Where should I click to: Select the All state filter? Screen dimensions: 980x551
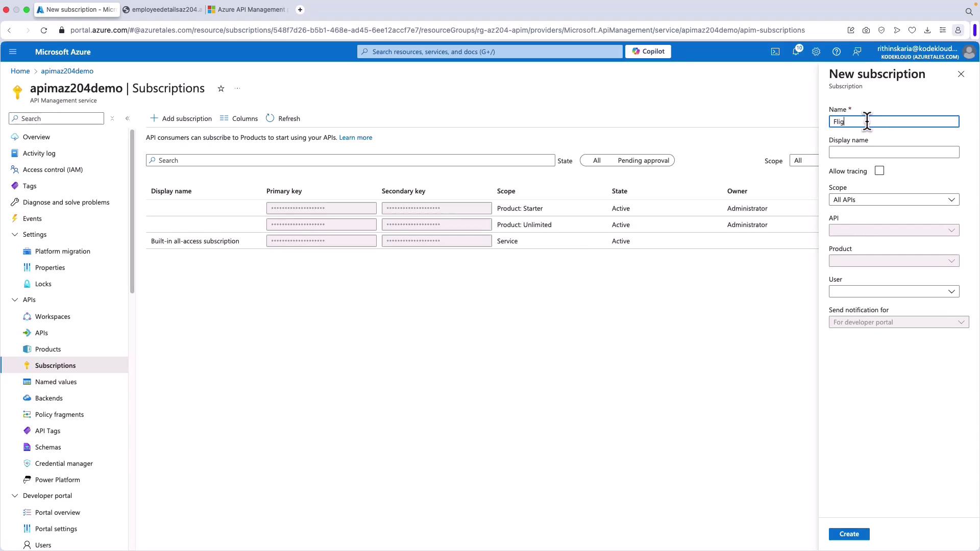[x=596, y=161]
